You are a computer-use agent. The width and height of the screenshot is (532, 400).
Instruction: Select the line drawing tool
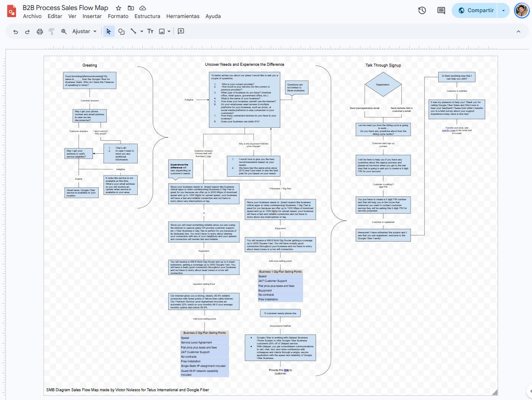pyautogui.click(x=134, y=31)
